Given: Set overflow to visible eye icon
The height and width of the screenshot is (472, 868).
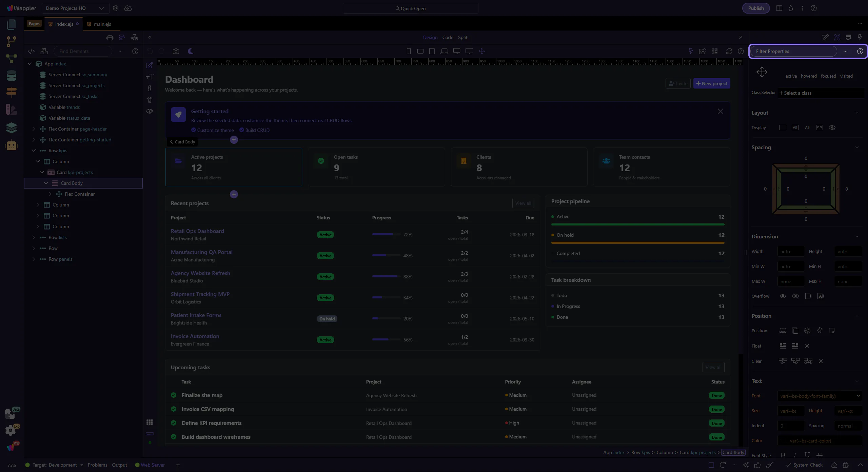Looking at the screenshot, I should pyautogui.click(x=783, y=296).
